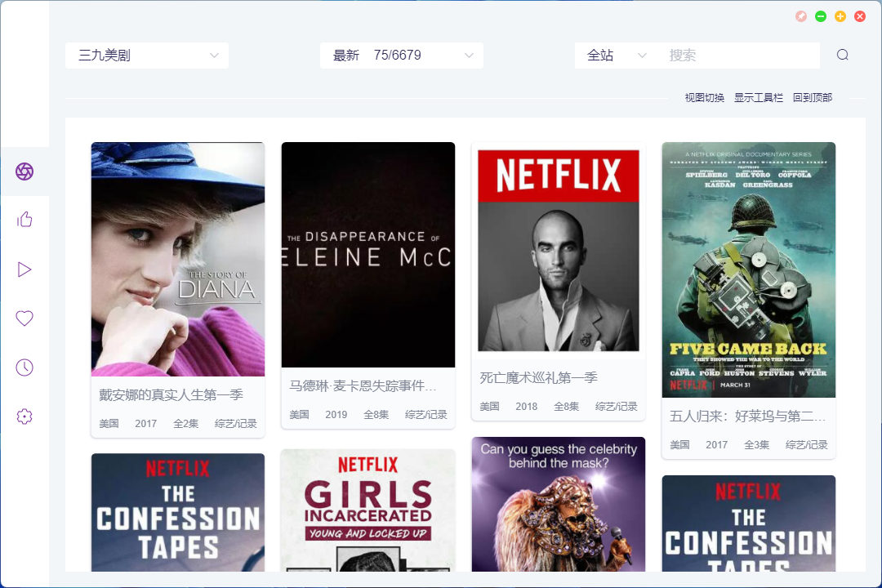Open the Girls Incarcerated poster
This screenshot has width=882, height=588.
point(367,510)
